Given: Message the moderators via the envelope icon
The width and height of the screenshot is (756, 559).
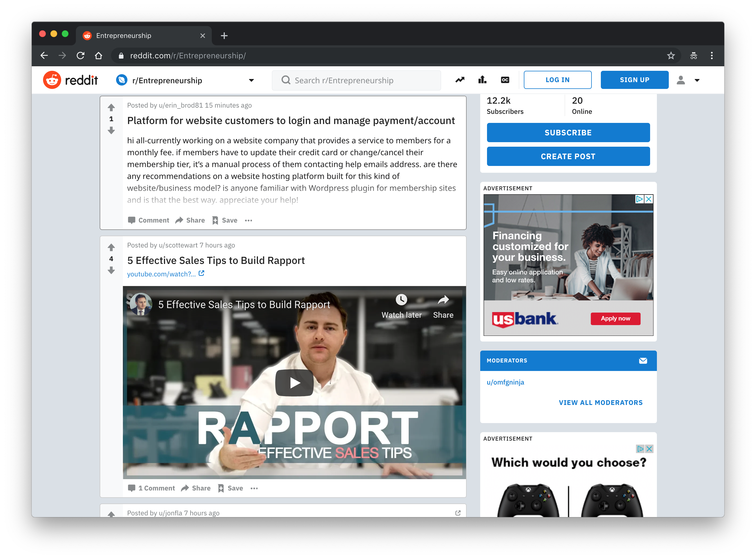Looking at the screenshot, I should (x=643, y=361).
